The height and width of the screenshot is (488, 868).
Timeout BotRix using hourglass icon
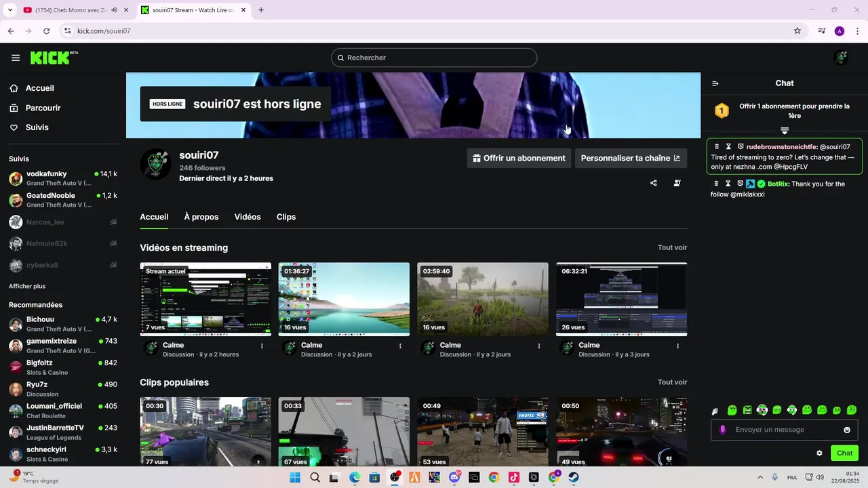(x=728, y=184)
